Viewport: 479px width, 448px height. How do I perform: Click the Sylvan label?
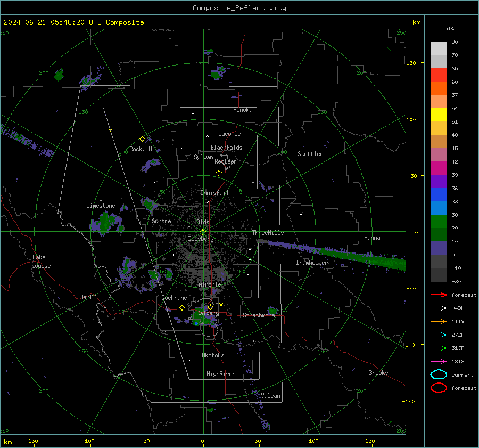(x=203, y=157)
